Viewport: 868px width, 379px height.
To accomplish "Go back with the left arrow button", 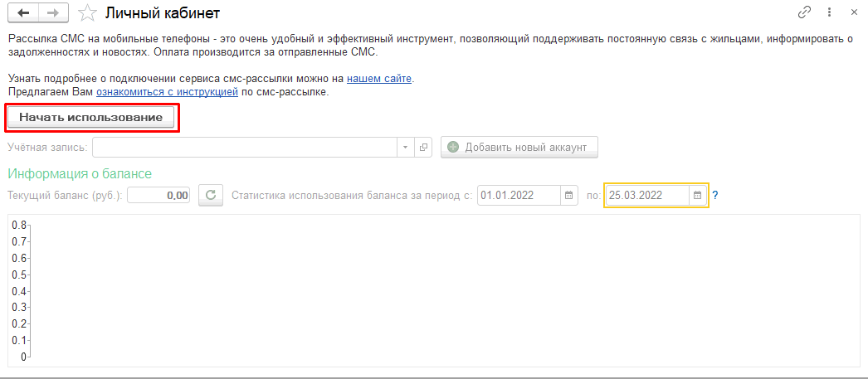I will coord(24,13).
